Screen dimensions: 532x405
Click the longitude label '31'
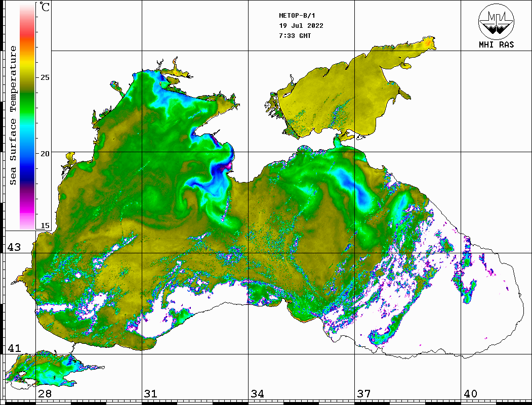pyautogui.click(x=151, y=394)
